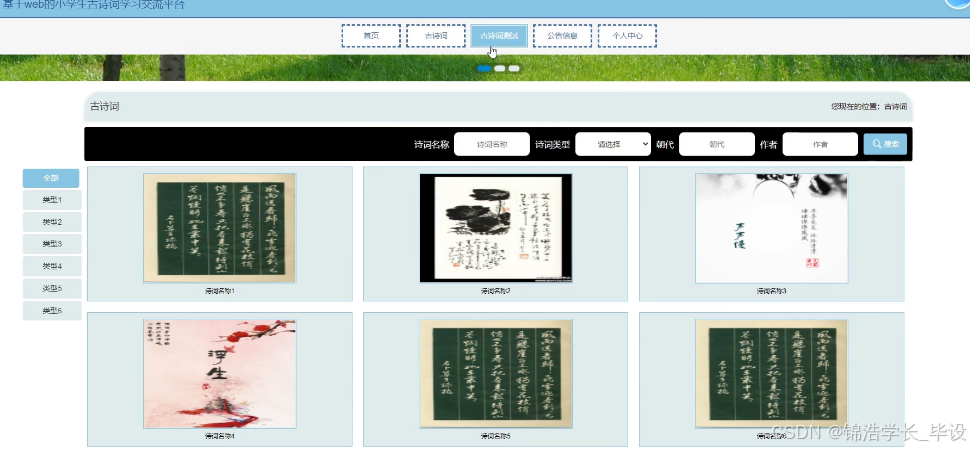The height and width of the screenshot is (450, 970).
Task: Select the 古诗词测试 navigation tab
Action: pyautogui.click(x=499, y=36)
